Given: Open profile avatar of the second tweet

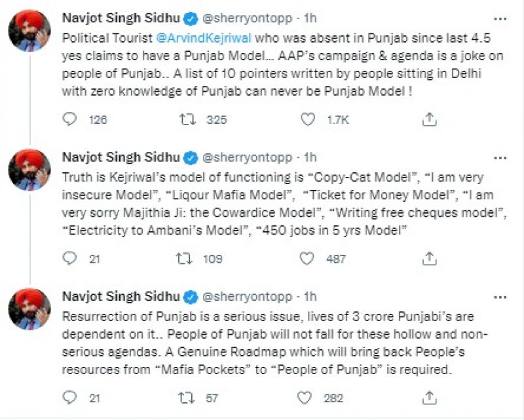Looking at the screenshot, I should [x=29, y=170].
